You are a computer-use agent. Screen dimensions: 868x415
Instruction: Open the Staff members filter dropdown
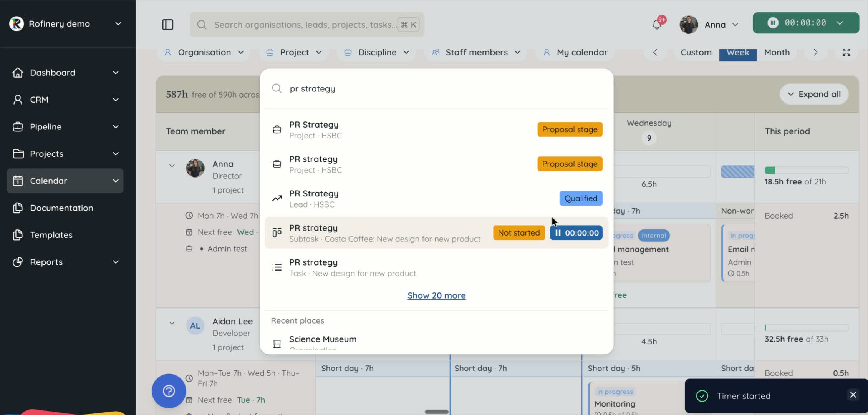tap(476, 52)
